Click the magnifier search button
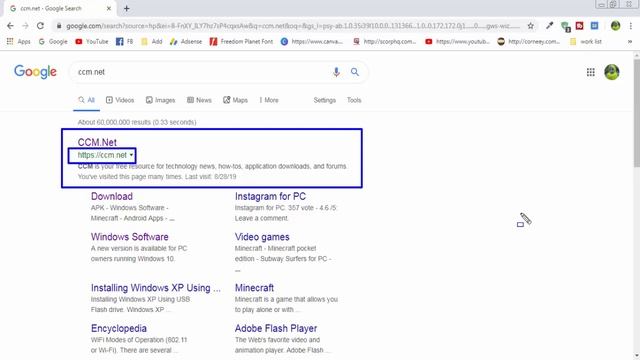Screen dimensions: 640x360 point(355,72)
